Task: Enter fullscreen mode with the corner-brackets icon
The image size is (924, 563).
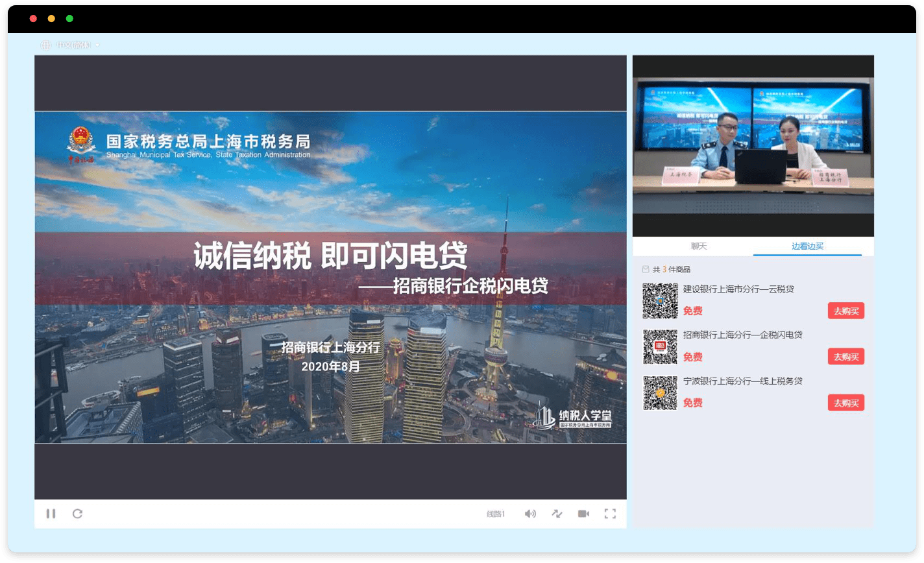Action: 610,514
